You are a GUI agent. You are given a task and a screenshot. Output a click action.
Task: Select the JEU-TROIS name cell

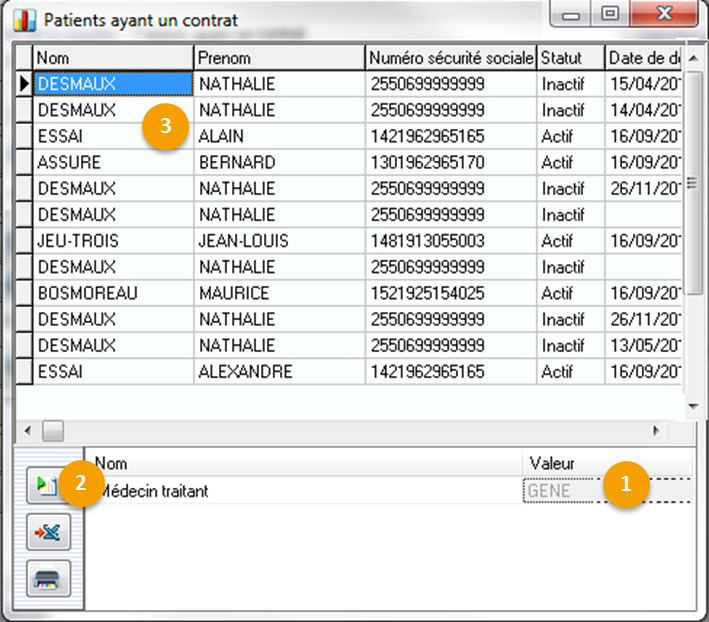[x=114, y=241]
